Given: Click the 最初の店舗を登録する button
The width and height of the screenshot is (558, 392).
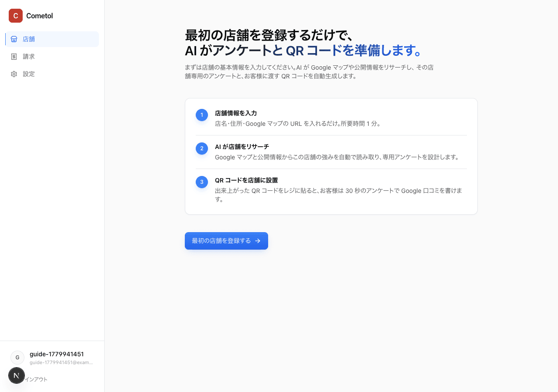Looking at the screenshot, I should click(x=226, y=241).
